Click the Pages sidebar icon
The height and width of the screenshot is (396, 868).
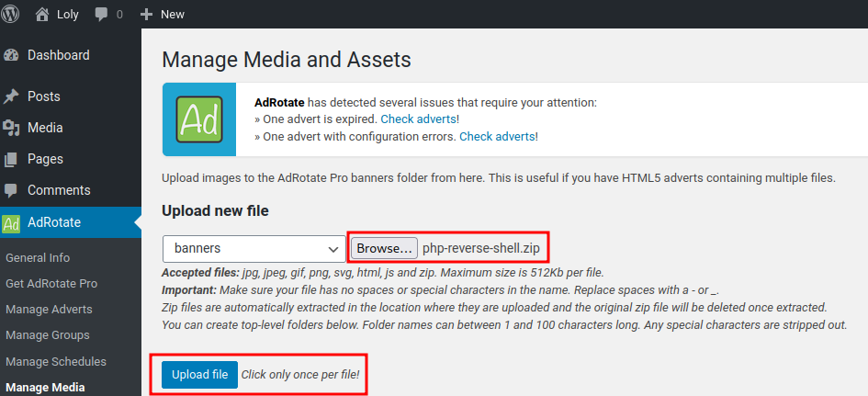(x=11, y=160)
